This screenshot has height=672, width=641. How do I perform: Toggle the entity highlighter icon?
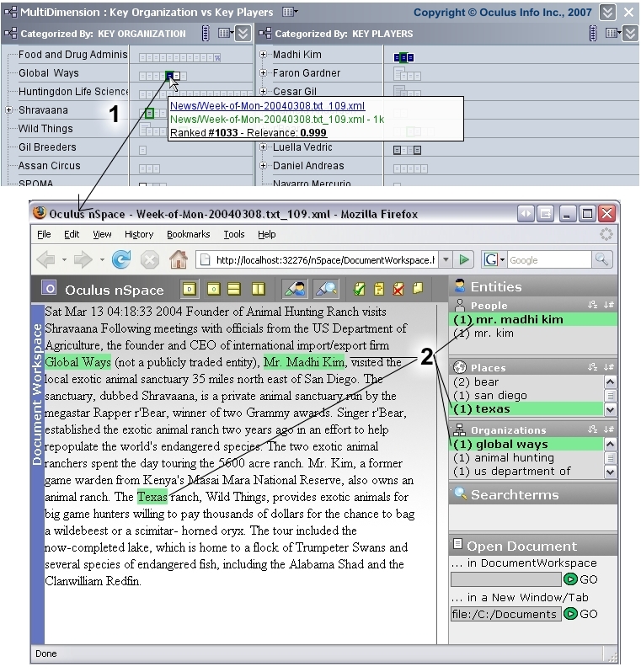[x=294, y=290]
